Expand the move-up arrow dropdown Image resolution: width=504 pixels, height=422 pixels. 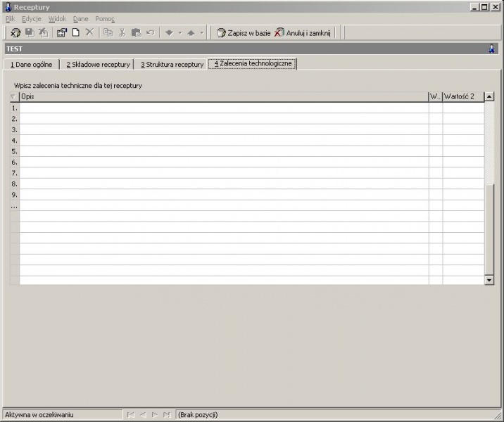202,33
